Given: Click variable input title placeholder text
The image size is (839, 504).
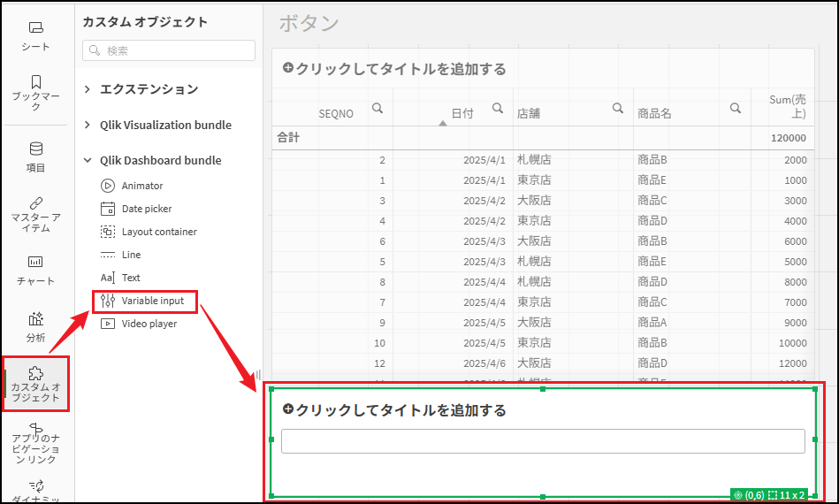Looking at the screenshot, I should tap(400, 410).
